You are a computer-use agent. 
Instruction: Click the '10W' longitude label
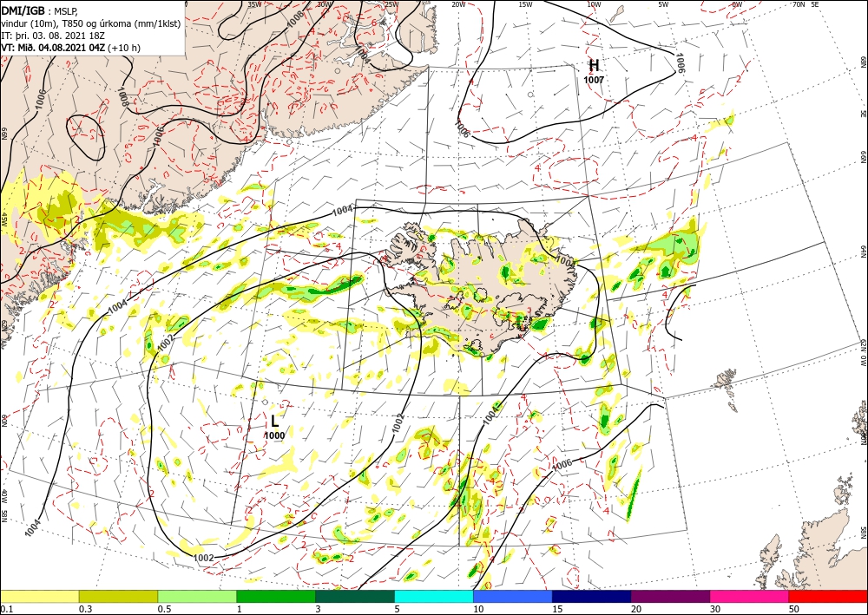(594, 4)
